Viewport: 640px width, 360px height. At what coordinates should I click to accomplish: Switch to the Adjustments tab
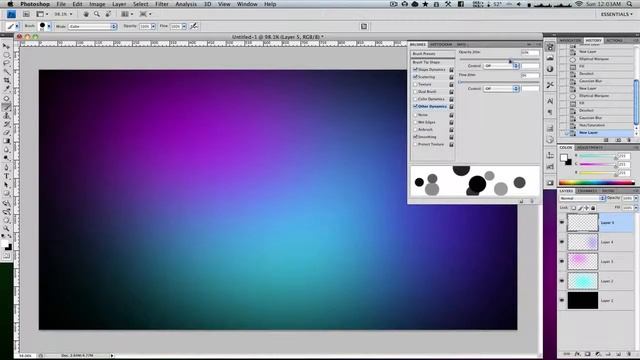pos(590,147)
